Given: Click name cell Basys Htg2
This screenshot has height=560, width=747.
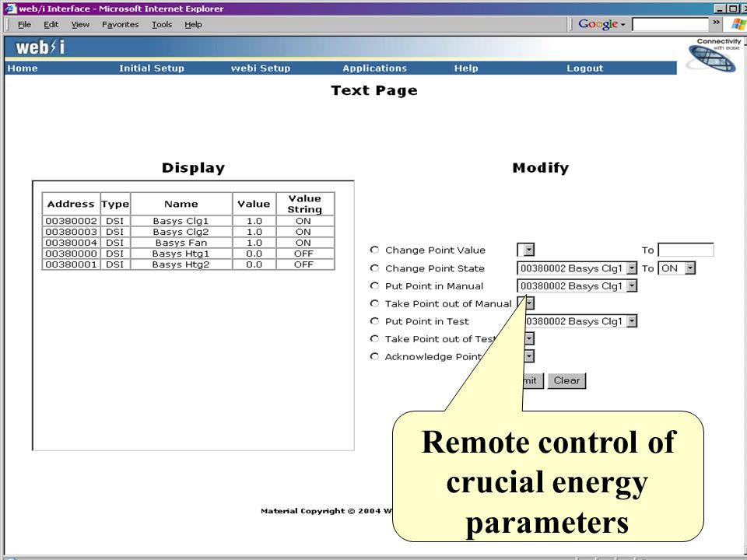Looking at the screenshot, I should (181, 264).
